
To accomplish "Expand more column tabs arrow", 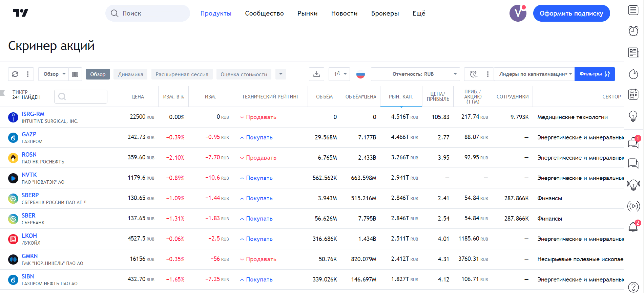I will click(281, 74).
